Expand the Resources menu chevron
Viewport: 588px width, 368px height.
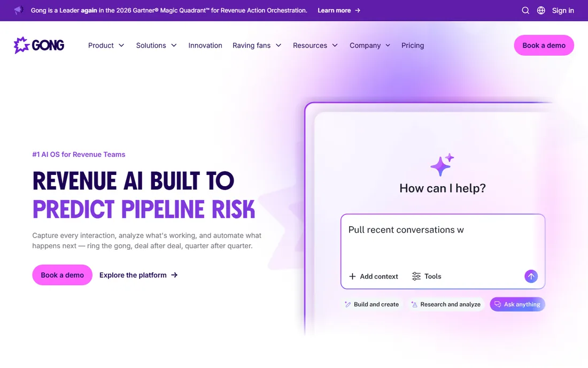(x=335, y=45)
